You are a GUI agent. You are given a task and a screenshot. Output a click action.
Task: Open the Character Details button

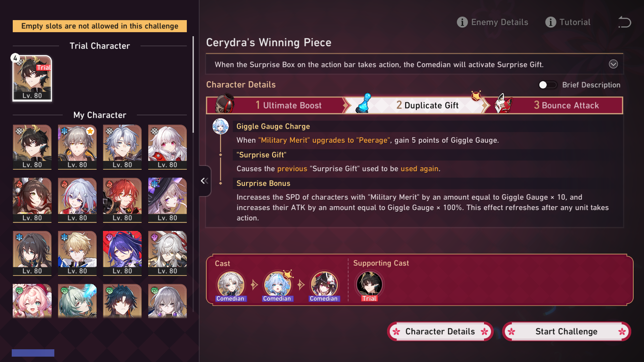click(x=440, y=331)
